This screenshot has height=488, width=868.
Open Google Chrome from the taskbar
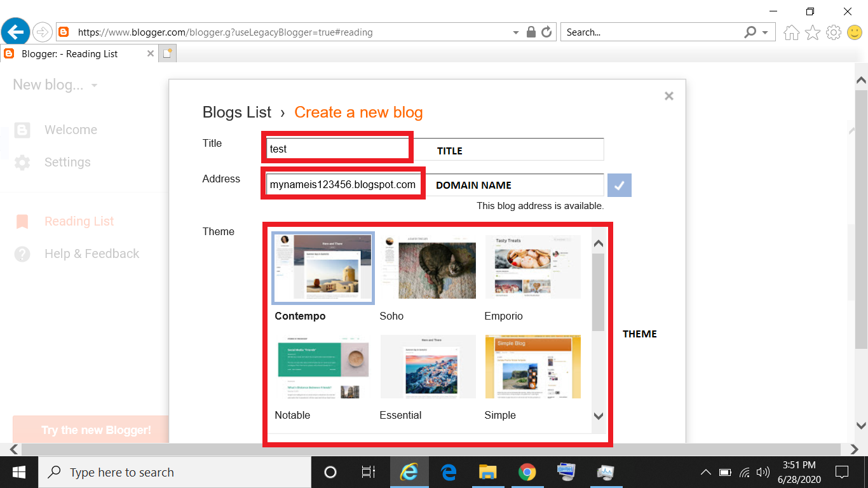(x=526, y=472)
